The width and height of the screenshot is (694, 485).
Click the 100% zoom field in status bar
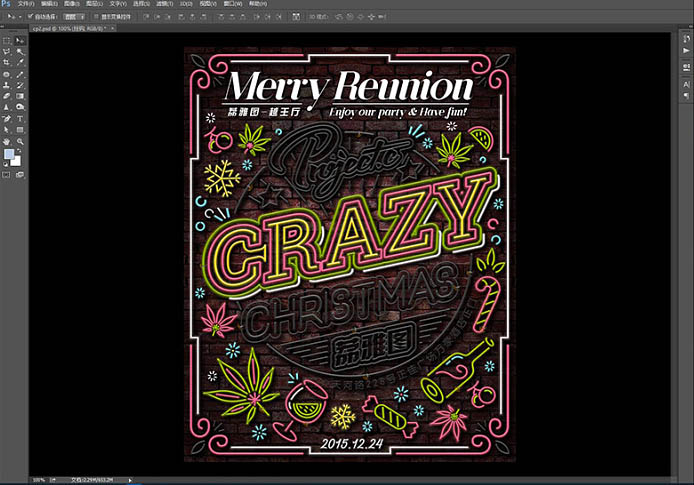point(38,480)
